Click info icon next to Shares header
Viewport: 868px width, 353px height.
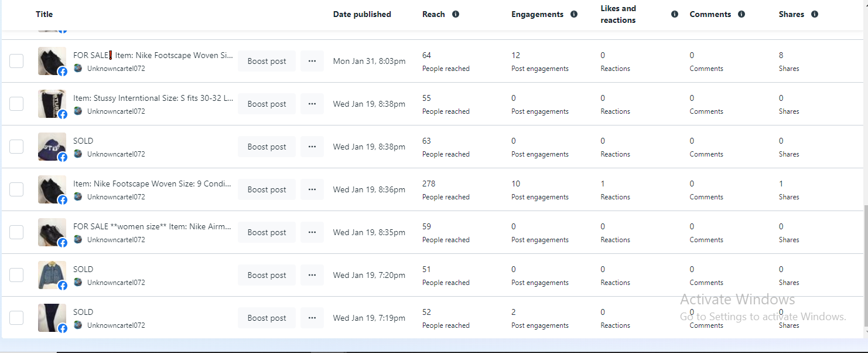coord(815,14)
